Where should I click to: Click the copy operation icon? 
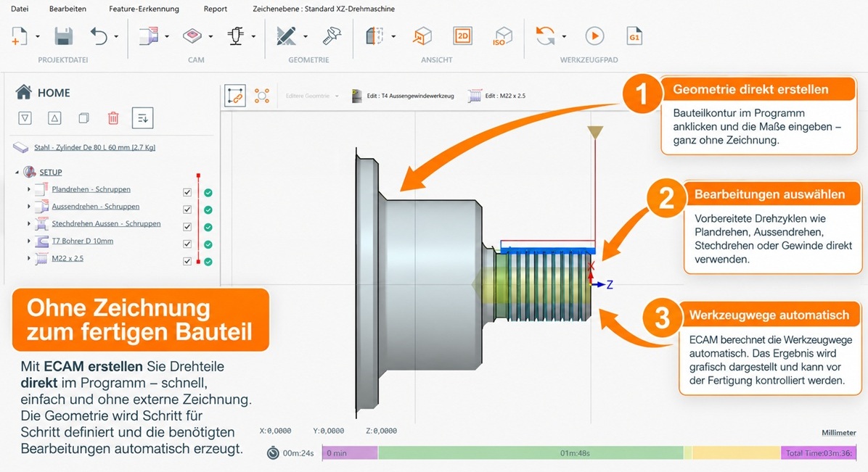pos(83,118)
